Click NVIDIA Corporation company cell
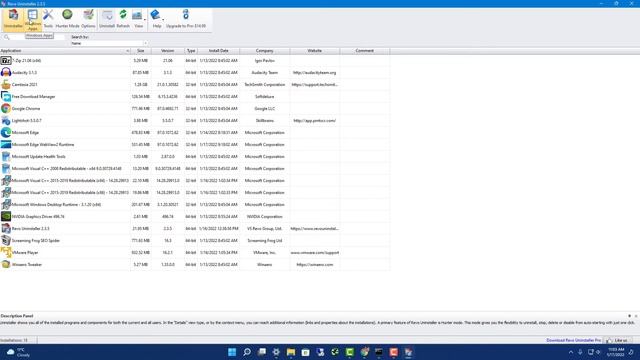 (x=265, y=216)
